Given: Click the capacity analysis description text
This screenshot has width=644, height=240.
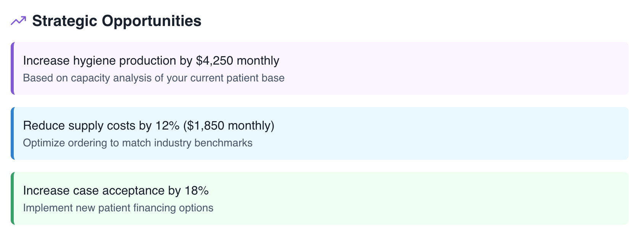Looking at the screenshot, I should (154, 78).
